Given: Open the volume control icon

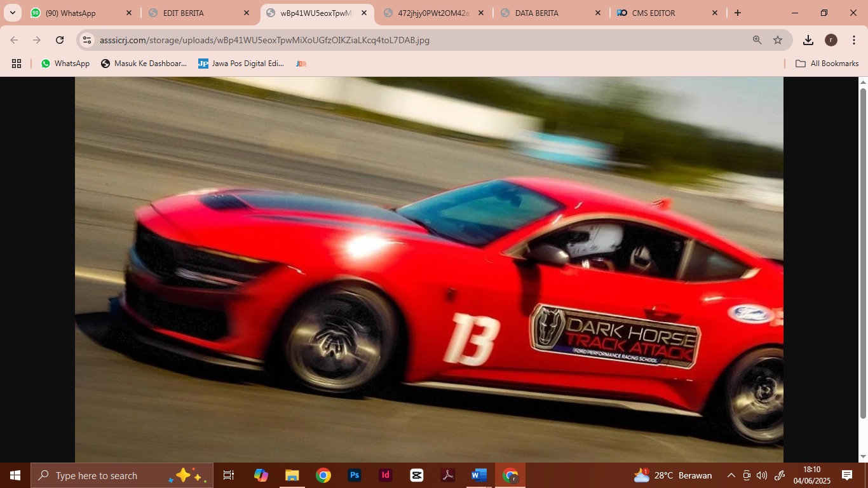Looking at the screenshot, I should pos(762,475).
